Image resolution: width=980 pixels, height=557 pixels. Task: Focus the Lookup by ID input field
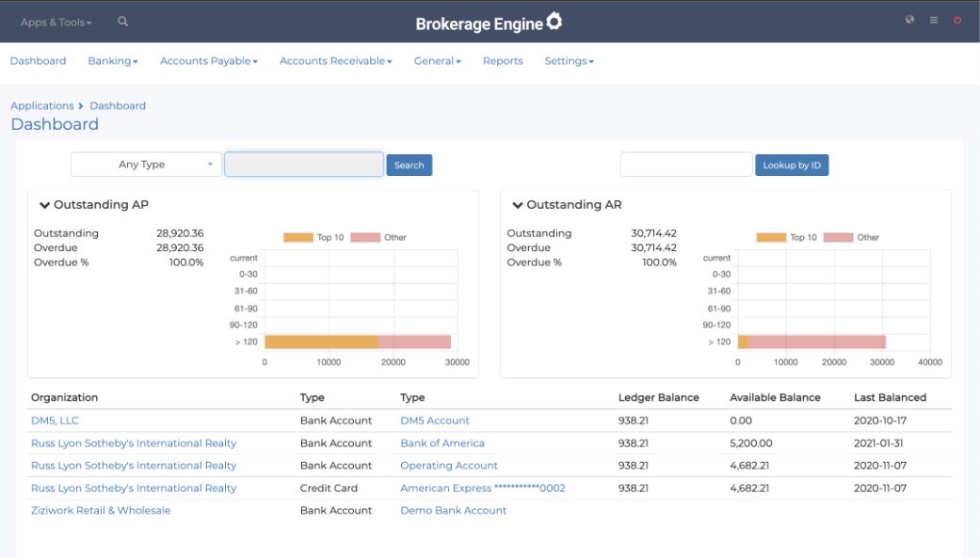pos(685,165)
